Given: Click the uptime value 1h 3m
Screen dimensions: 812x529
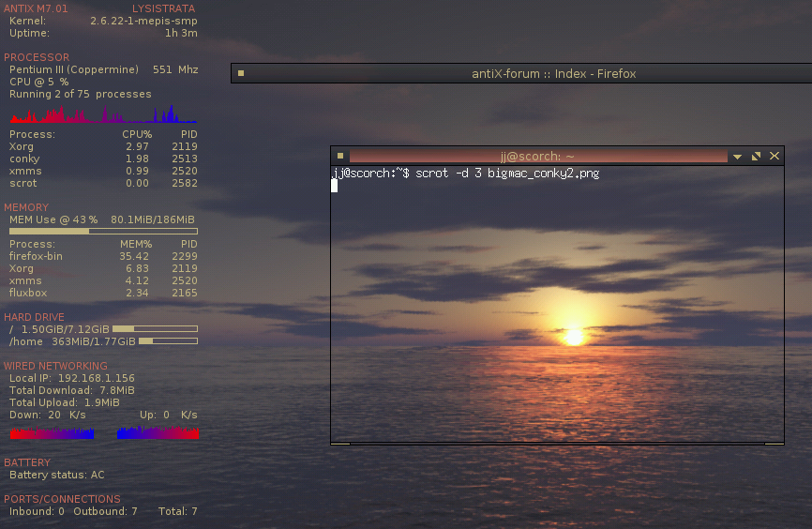Looking at the screenshot, I should point(181,33).
